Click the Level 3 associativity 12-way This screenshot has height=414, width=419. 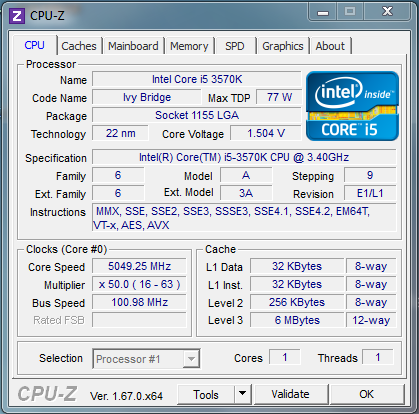(x=371, y=320)
